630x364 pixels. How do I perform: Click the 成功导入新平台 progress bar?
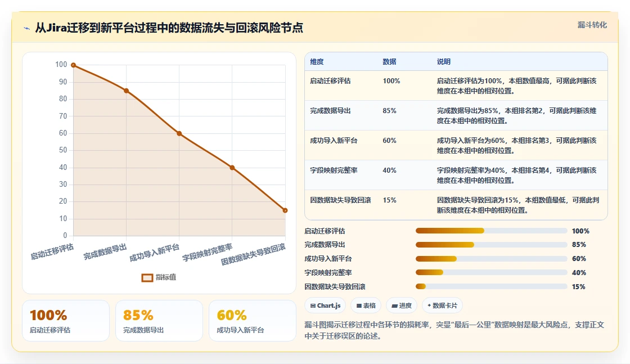pos(492,259)
